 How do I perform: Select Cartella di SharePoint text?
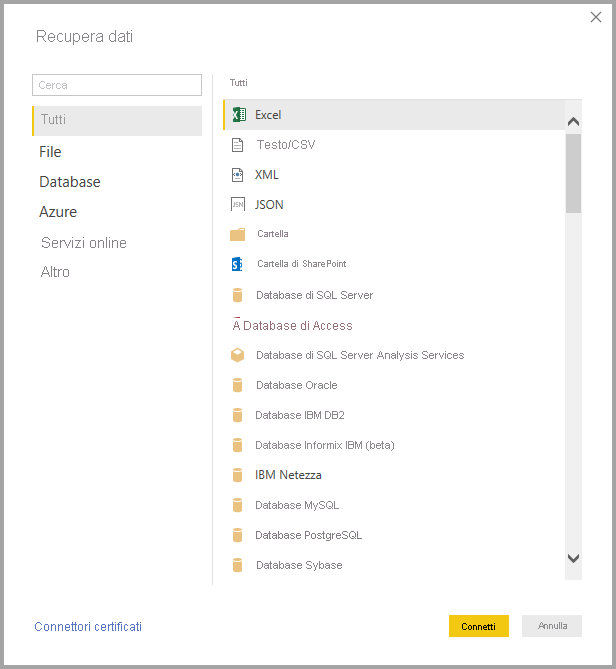coord(302,264)
